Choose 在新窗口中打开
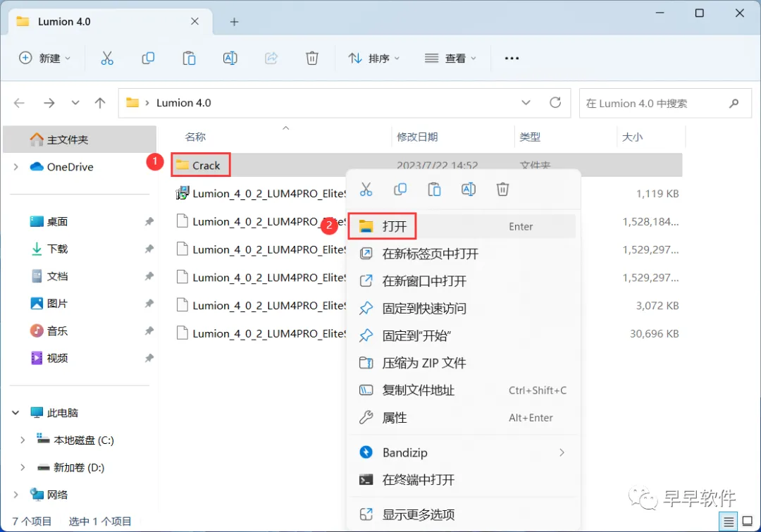Image resolution: width=761 pixels, height=532 pixels. coord(463,280)
